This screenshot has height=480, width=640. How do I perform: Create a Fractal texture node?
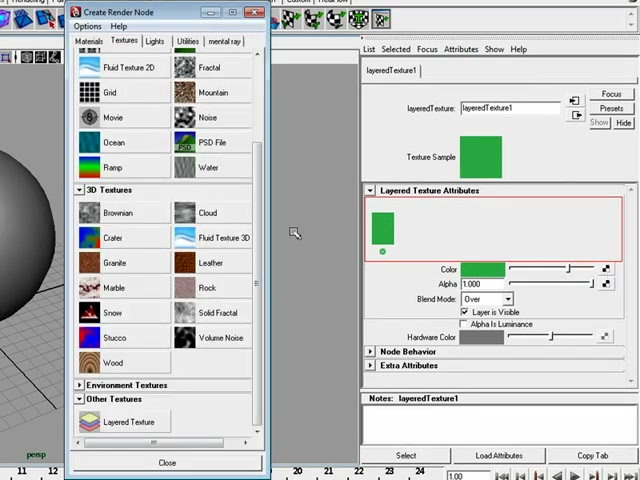(x=213, y=68)
